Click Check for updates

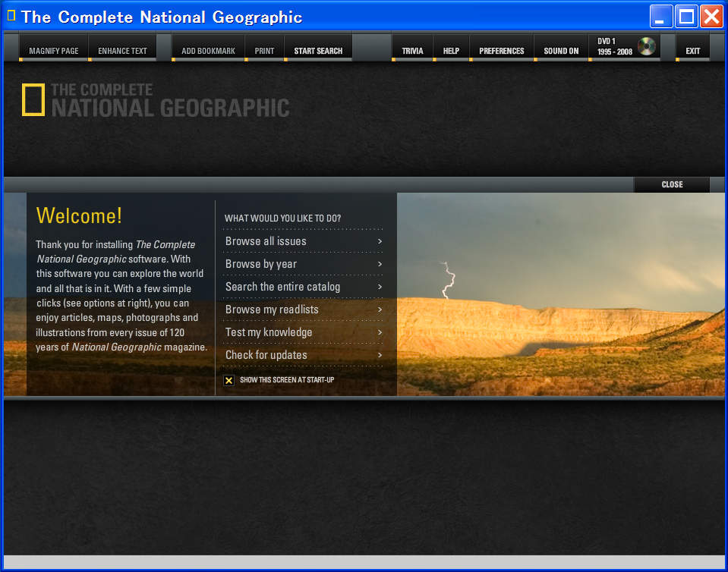click(x=304, y=355)
